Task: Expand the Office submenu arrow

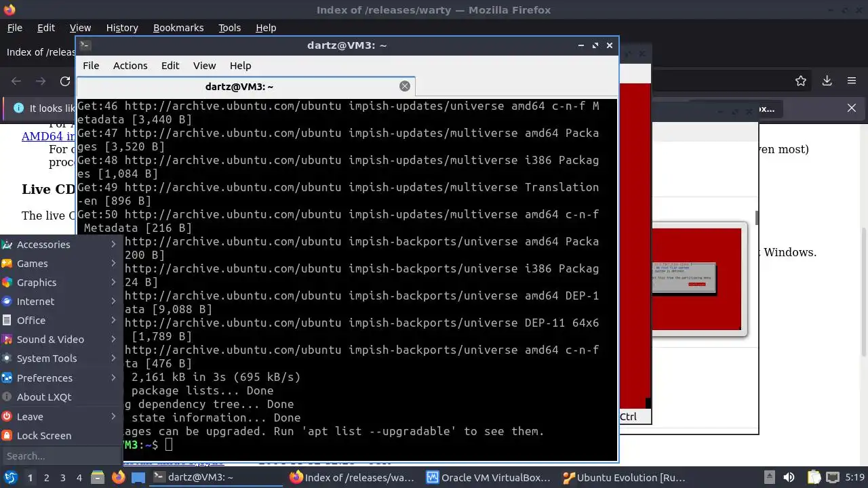Action: pos(113,320)
